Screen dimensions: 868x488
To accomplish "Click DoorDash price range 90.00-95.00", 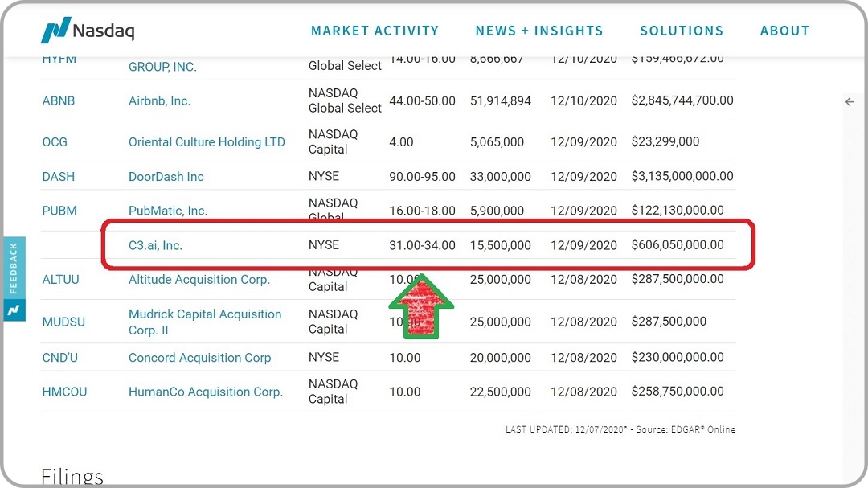I will coord(423,177).
